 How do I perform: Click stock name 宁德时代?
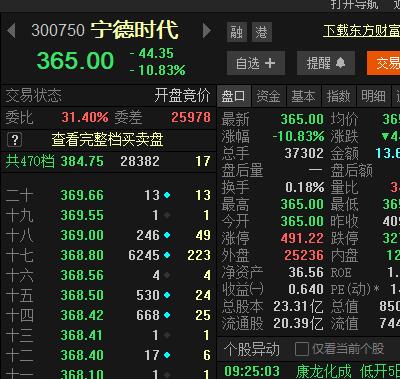(135, 30)
